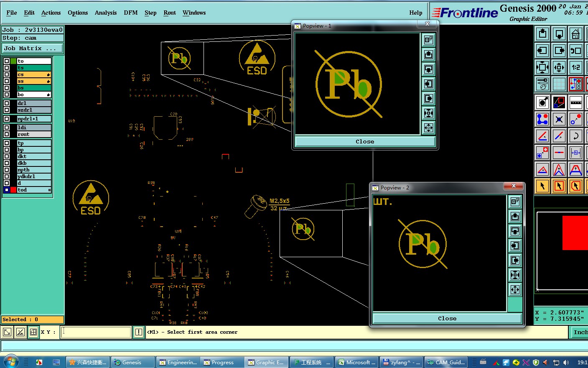The width and height of the screenshot is (588, 368).
Task: Pan view down with the down-arrow icon
Action: tap(559, 34)
